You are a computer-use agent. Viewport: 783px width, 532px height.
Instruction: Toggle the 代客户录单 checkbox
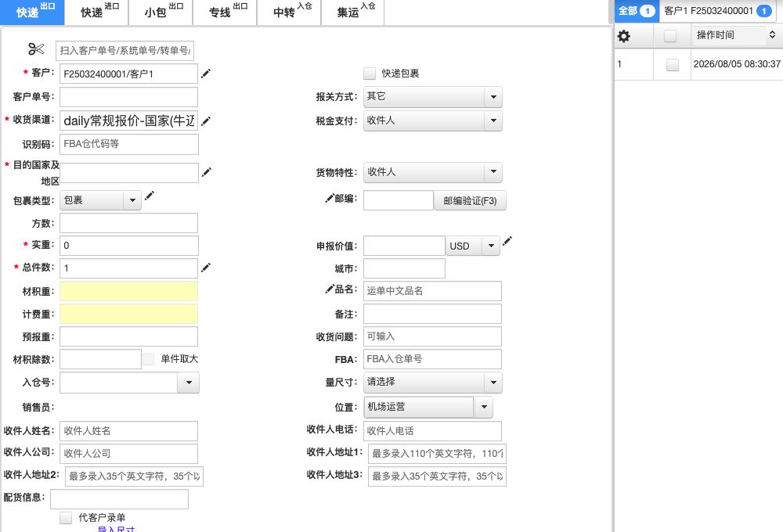66,518
